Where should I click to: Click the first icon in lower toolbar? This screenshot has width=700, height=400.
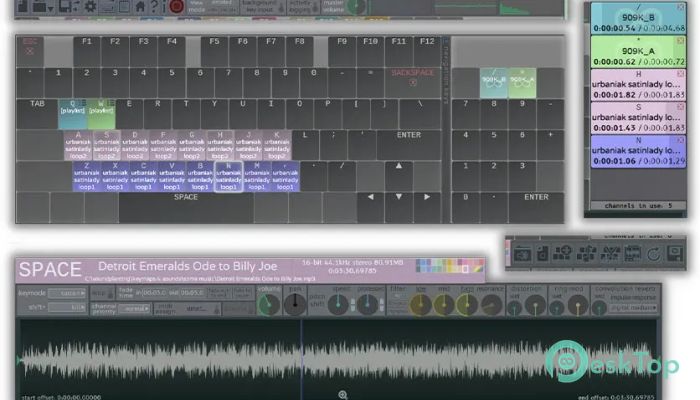click(522, 254)
